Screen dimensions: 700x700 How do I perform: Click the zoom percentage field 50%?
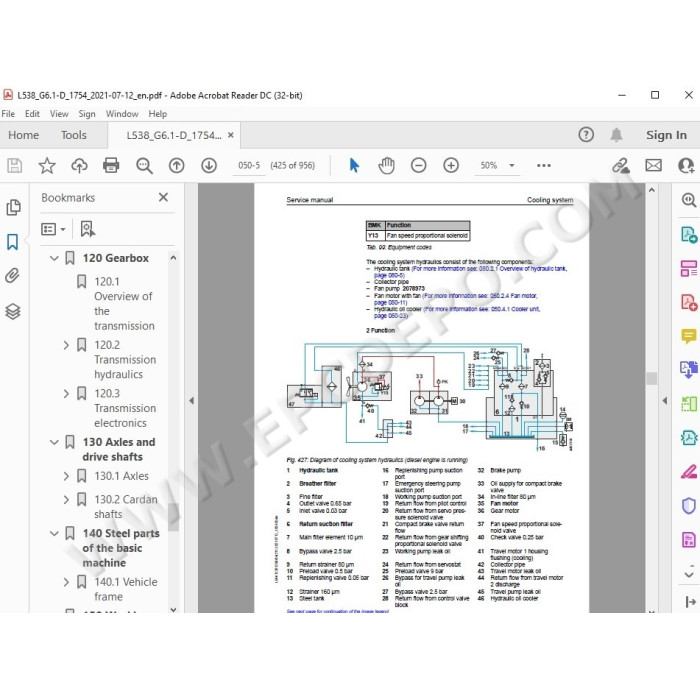coord(489,166)
